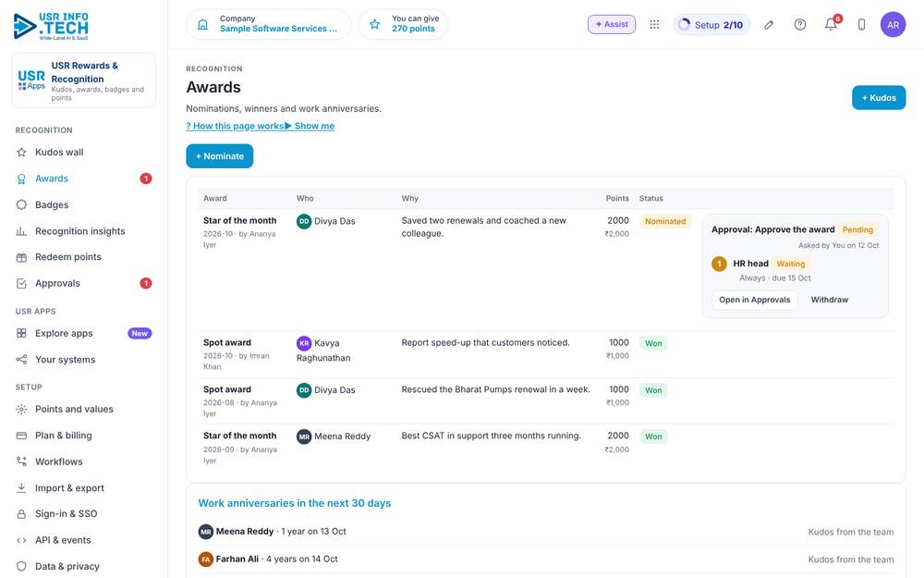Screen dimensions: 924x578
Task: Open Awards in the sidebar
Action: (x=84, y=178)
